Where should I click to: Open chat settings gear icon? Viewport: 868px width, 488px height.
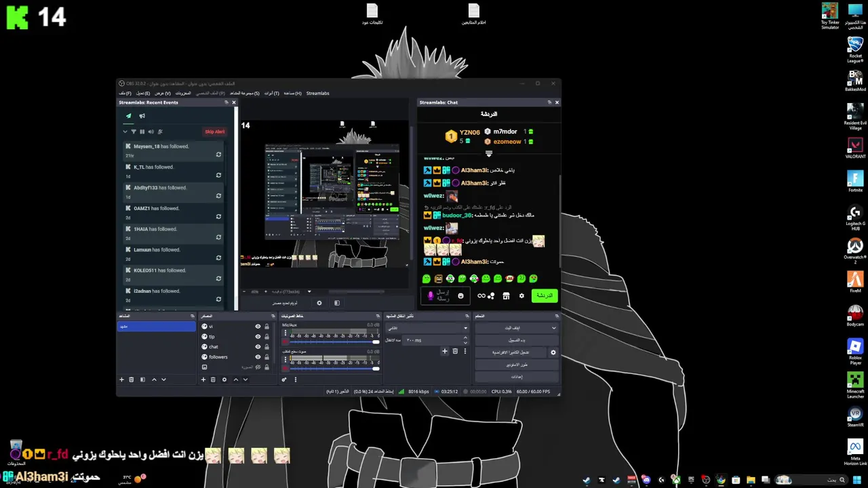521,296
